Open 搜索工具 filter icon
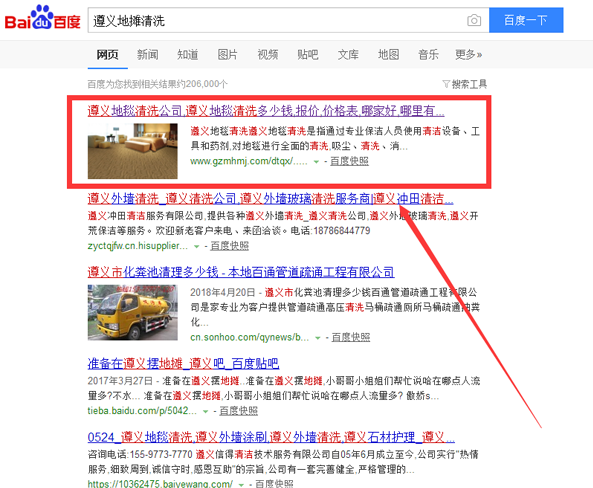 tap(464, 84)
